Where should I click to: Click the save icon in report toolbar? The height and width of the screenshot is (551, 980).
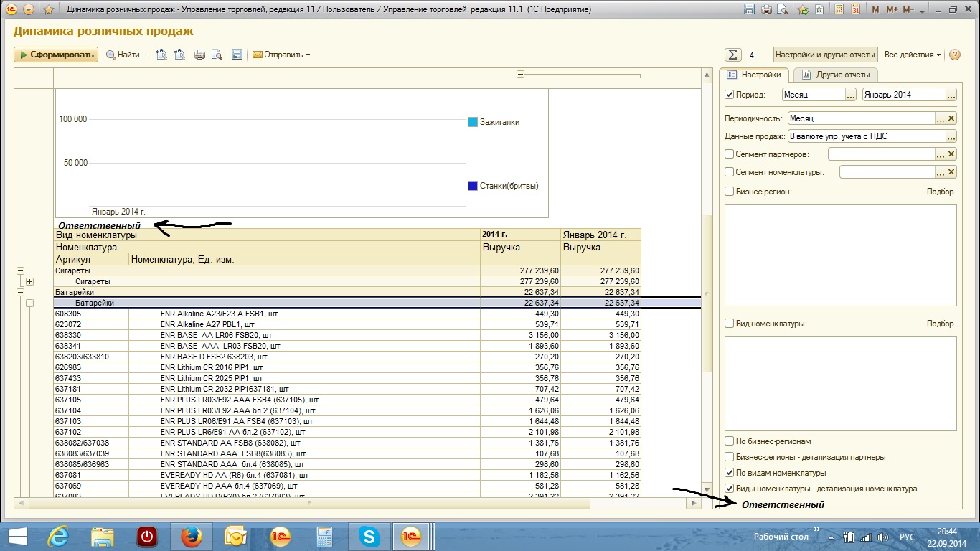point(237,55)
